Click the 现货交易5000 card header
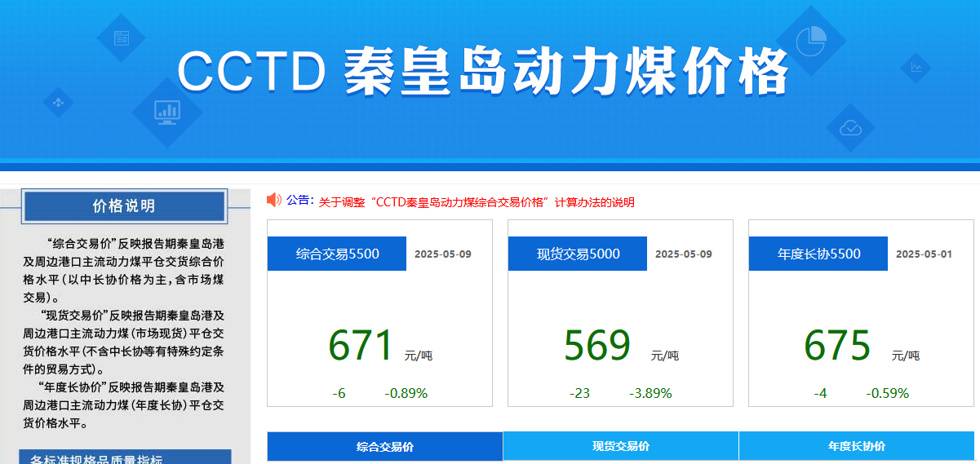Viewport: 980px width, 464px height. tap(578, 254)
